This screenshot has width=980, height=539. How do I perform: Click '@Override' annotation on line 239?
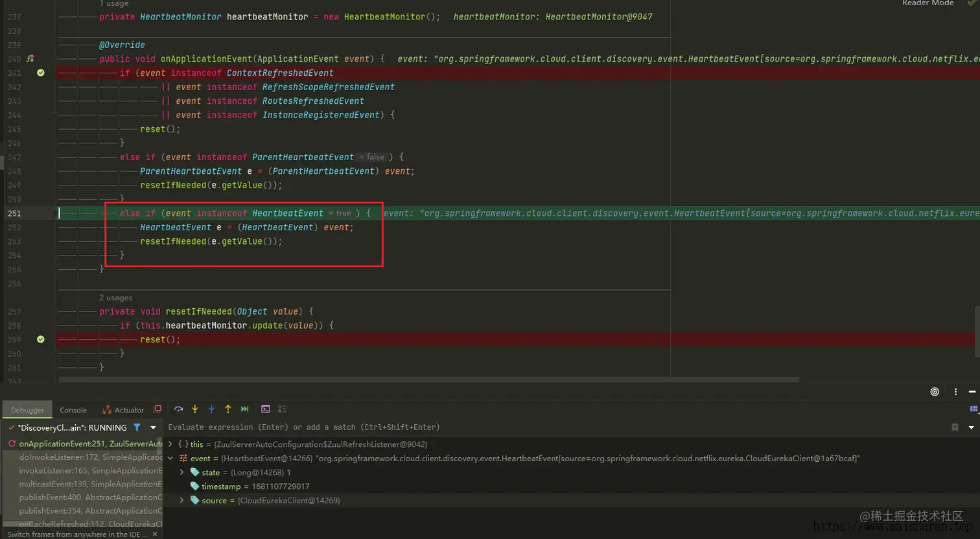[x=122, y=45]
